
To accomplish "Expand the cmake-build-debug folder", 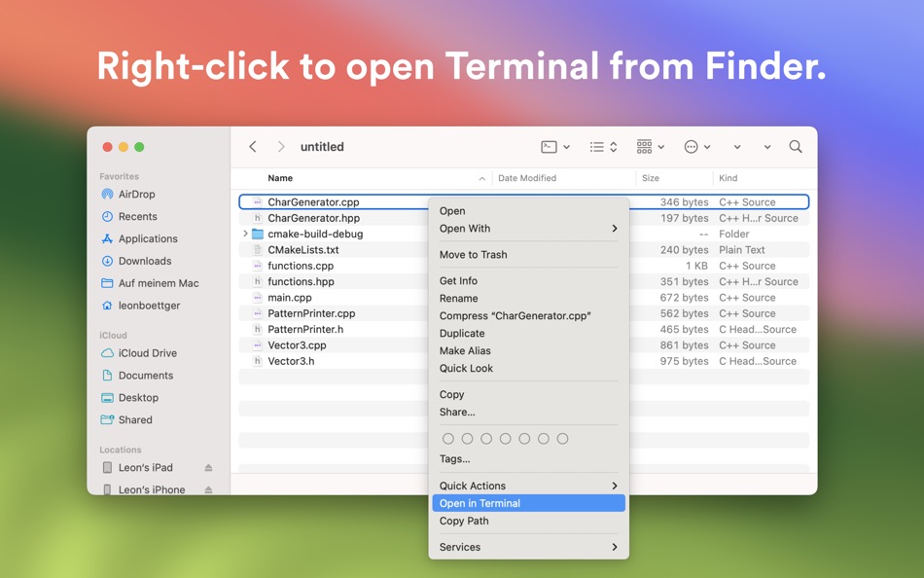I will 245,234.
